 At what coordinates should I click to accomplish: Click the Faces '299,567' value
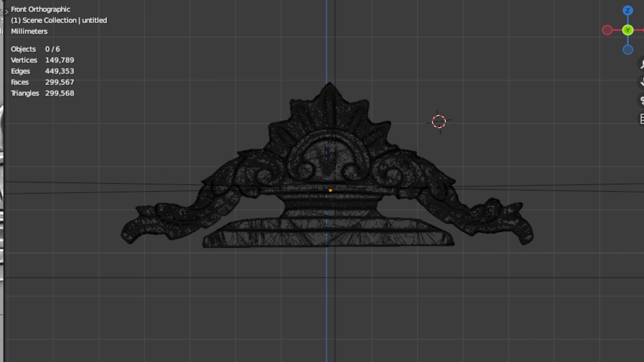(x=60, y=82)
